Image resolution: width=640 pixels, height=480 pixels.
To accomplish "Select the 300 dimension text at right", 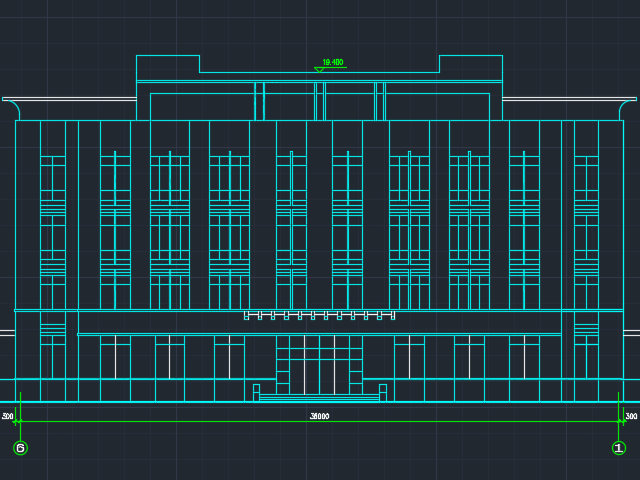I will click(631, 416).
